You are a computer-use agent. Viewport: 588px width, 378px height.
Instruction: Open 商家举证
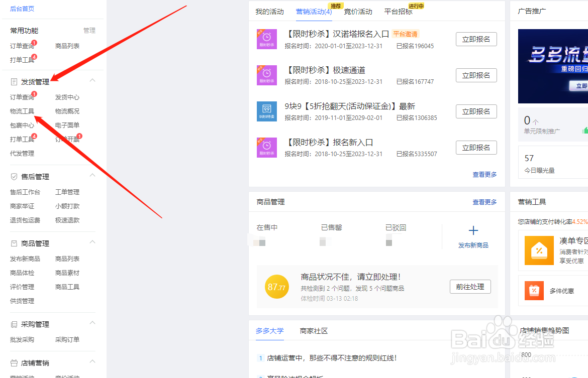coord(22,206)
